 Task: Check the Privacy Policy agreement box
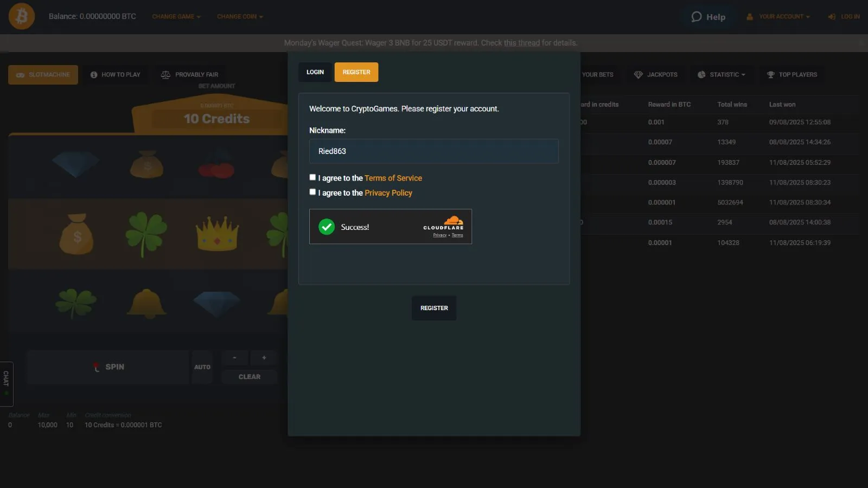[x=312, y=192]
